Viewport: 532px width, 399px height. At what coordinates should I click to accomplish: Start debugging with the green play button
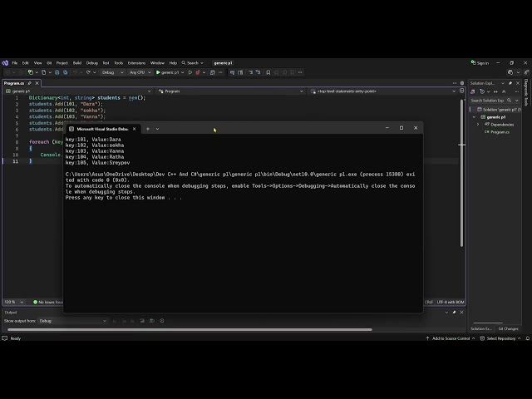pos(158,72)
